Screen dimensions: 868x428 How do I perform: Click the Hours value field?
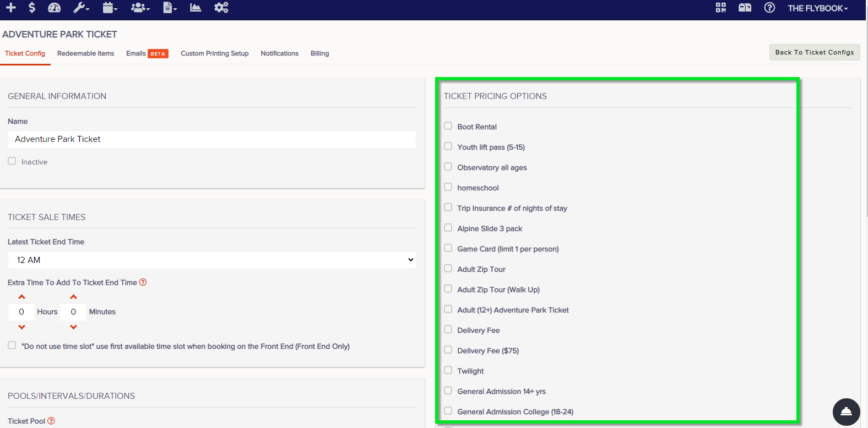(x=21, y=312)
